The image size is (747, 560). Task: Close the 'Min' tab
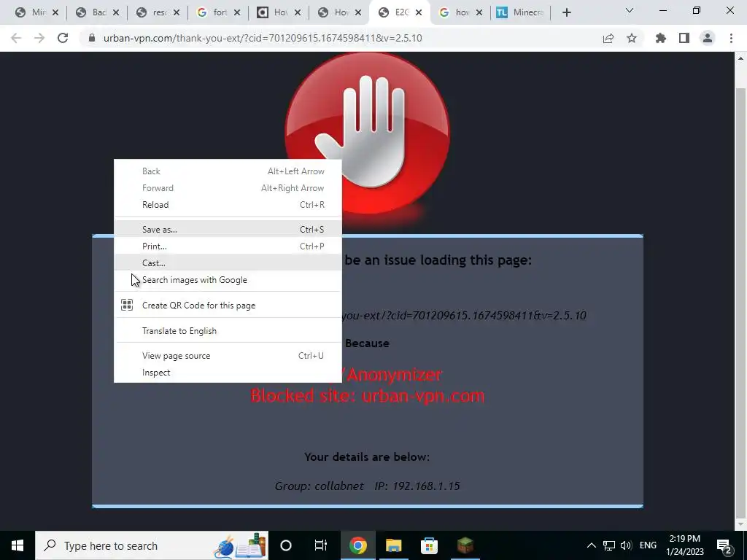click(x=55, y=13)
